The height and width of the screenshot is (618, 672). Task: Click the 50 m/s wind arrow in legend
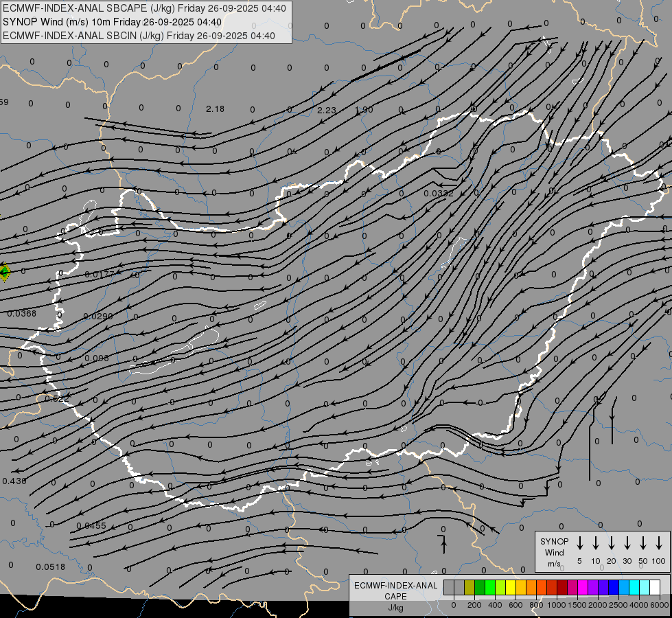coord(643,543)
